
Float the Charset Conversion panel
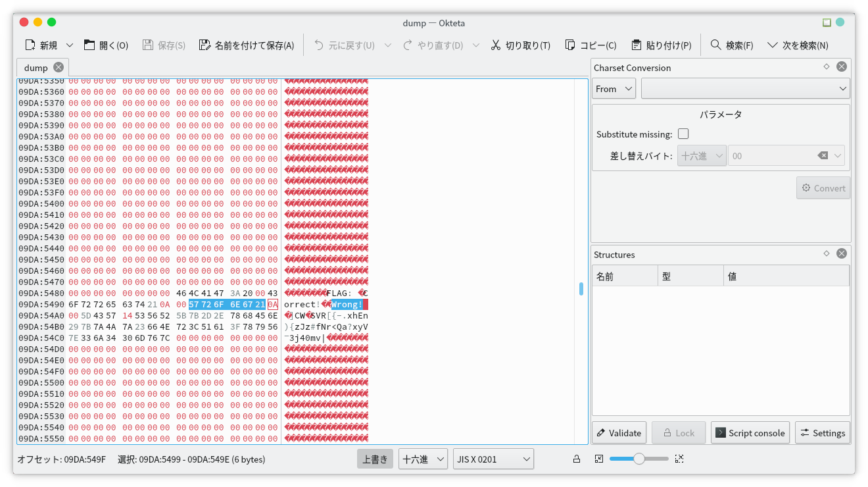pos(827,66)
